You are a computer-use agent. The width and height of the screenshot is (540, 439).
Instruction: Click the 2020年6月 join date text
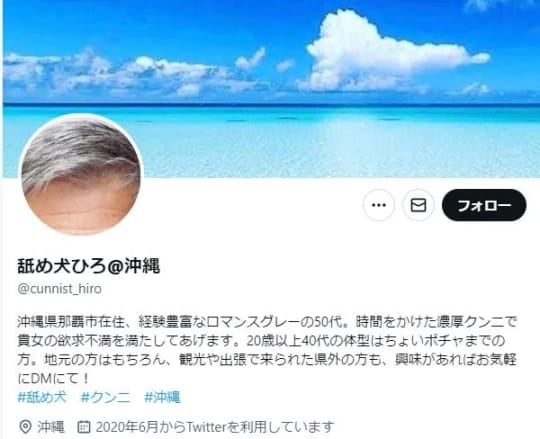click(x=127, y=427)
